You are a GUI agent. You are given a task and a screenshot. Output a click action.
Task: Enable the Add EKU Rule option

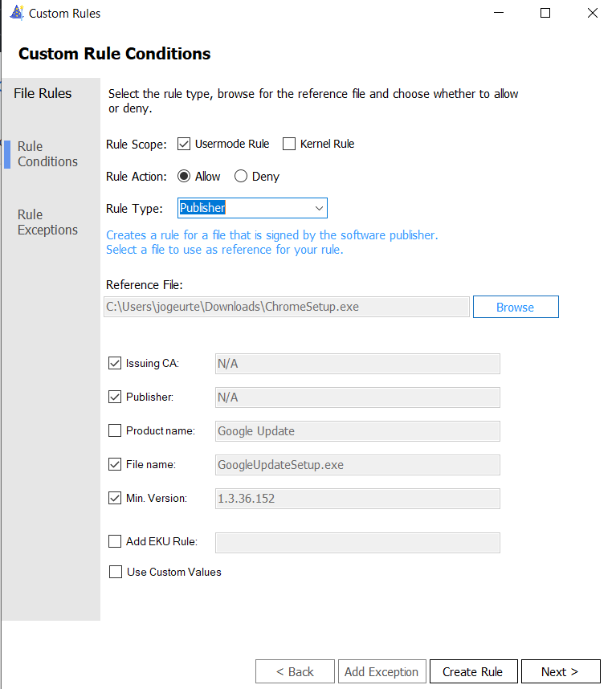pyautogui.click(x=115, y=541)
